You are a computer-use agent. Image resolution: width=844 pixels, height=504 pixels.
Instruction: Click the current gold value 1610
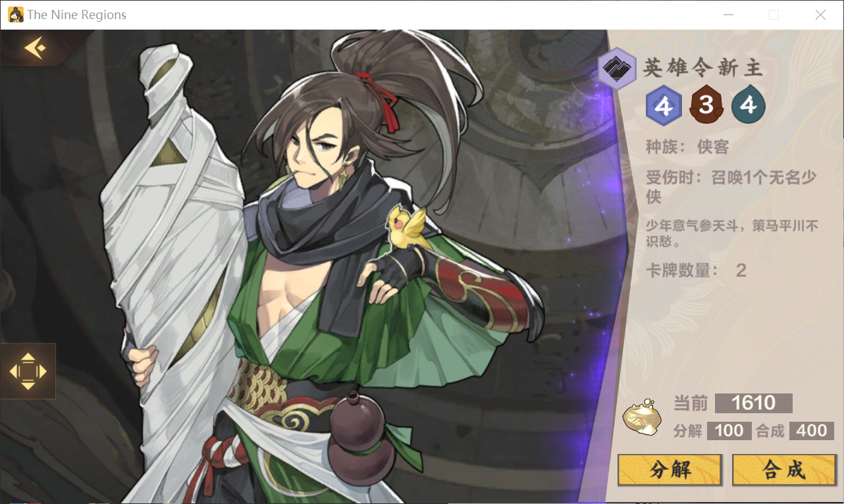coord(754,403)
